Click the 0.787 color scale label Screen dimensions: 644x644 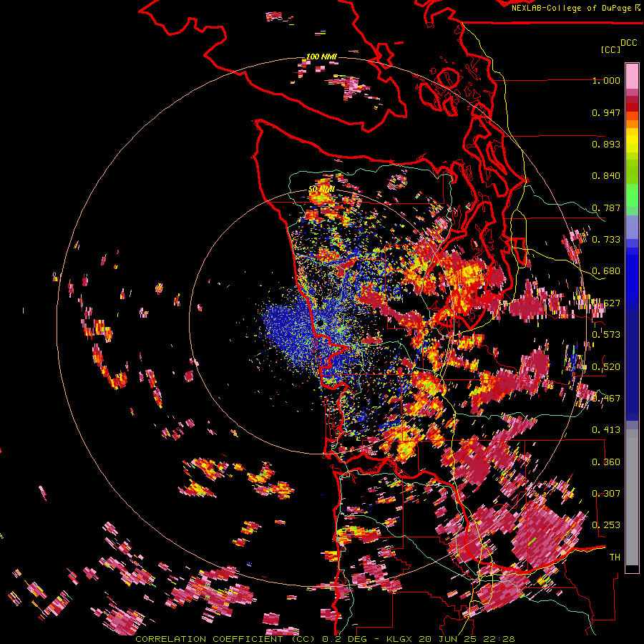[606, 208]
